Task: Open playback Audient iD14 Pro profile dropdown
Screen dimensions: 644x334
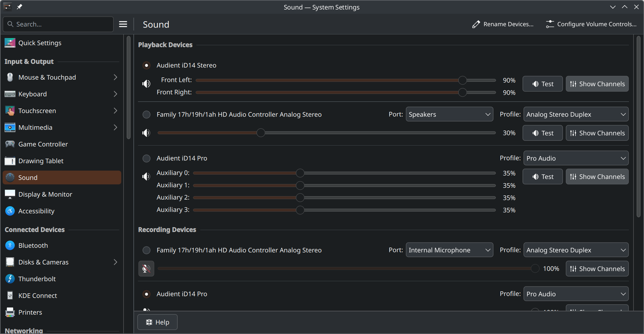Action: click(x=576, y=158)
